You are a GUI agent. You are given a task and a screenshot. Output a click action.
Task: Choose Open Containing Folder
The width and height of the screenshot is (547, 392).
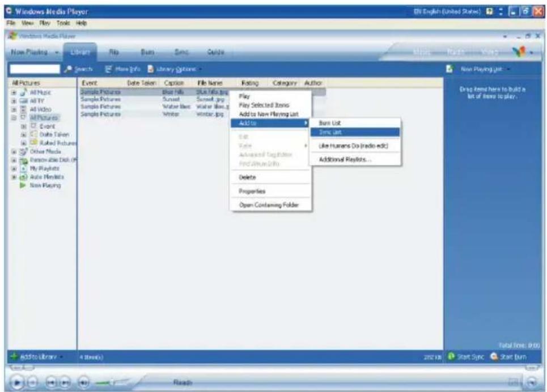[x=271, y=204]
